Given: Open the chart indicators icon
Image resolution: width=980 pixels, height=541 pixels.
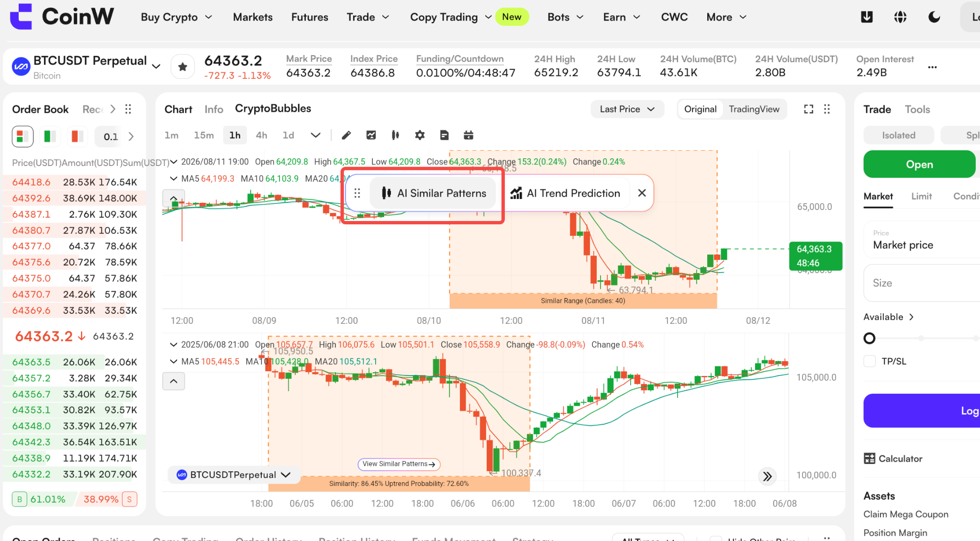Looking at the screenshot, I should 371,135.
